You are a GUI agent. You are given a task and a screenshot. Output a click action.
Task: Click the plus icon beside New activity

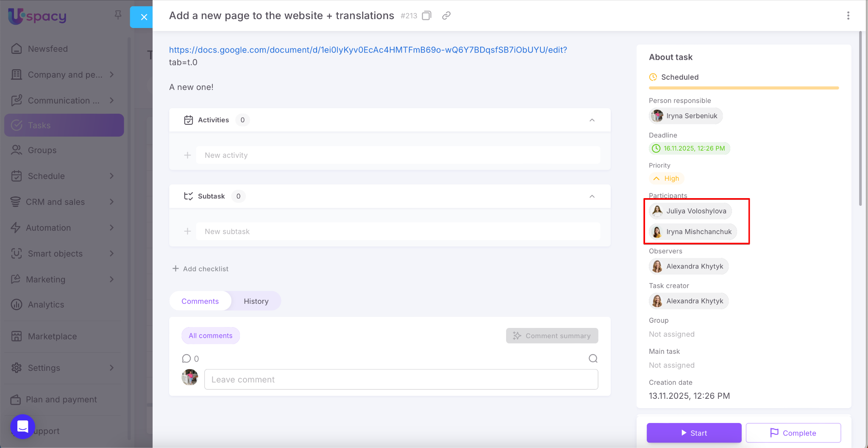(187, 155)
